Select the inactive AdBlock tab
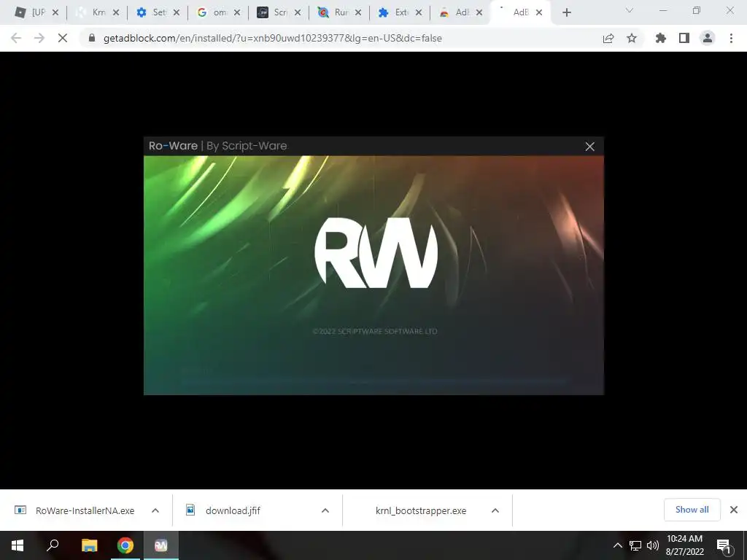 [454, 12]
